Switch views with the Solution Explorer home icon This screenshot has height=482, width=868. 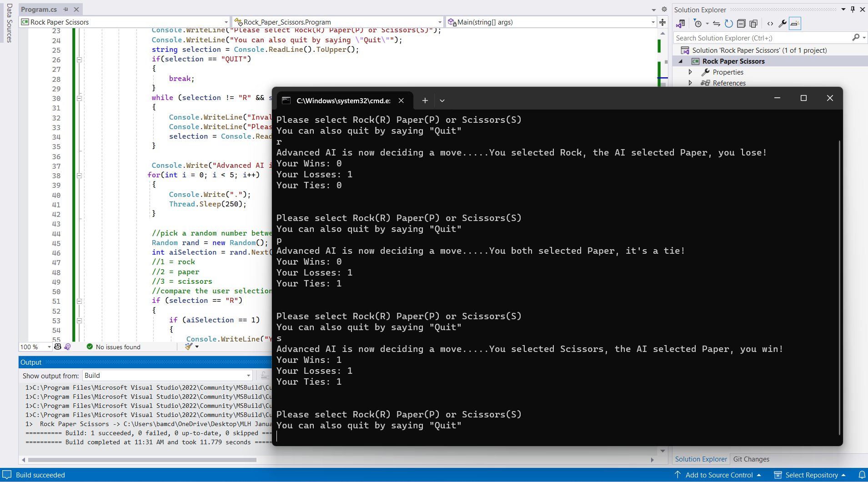click(x=681, y=24)
